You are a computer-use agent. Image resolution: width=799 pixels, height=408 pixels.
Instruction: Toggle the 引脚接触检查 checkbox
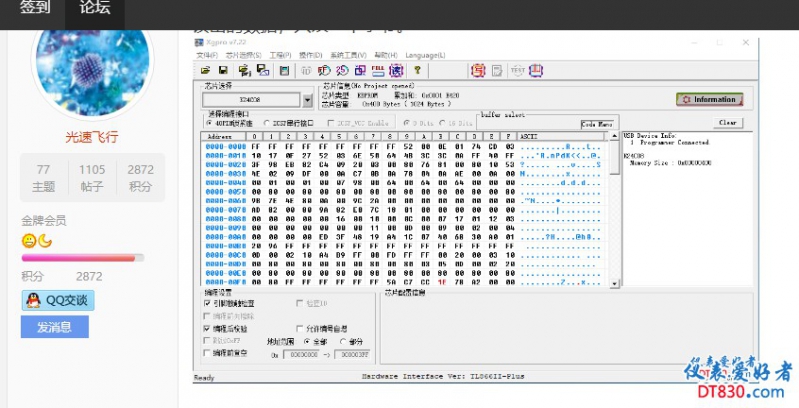pos(208,303)
